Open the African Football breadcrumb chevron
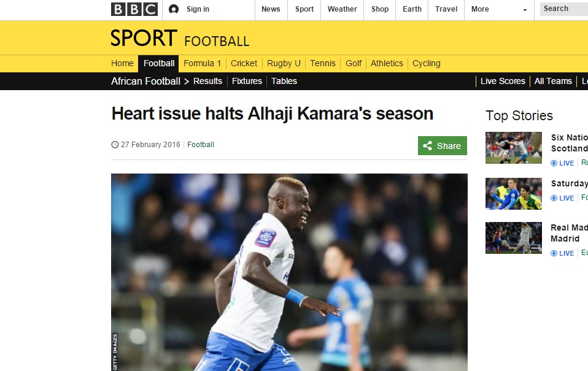The image size is (588, 371). 187,82
